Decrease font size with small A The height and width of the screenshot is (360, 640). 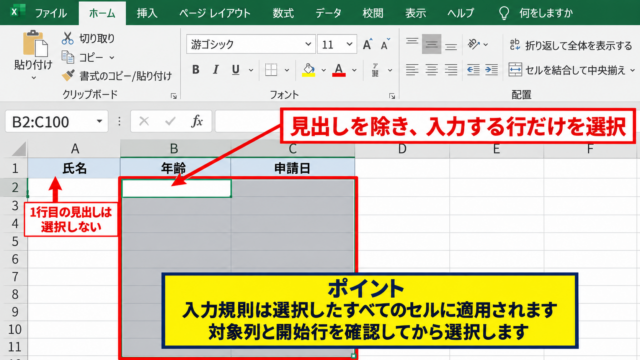point(385,44)
